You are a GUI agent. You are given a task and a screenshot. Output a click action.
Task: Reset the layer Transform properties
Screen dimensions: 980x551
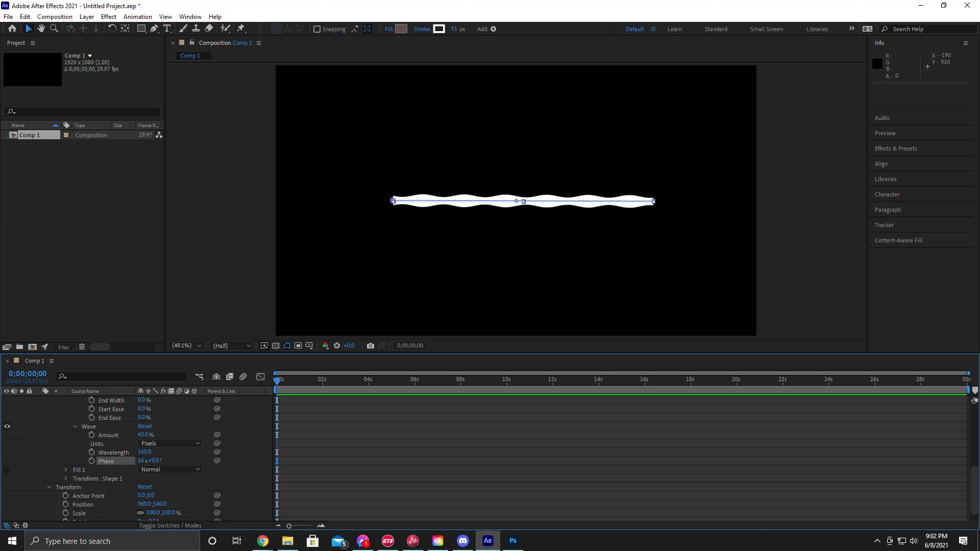[x=144, y=487]
